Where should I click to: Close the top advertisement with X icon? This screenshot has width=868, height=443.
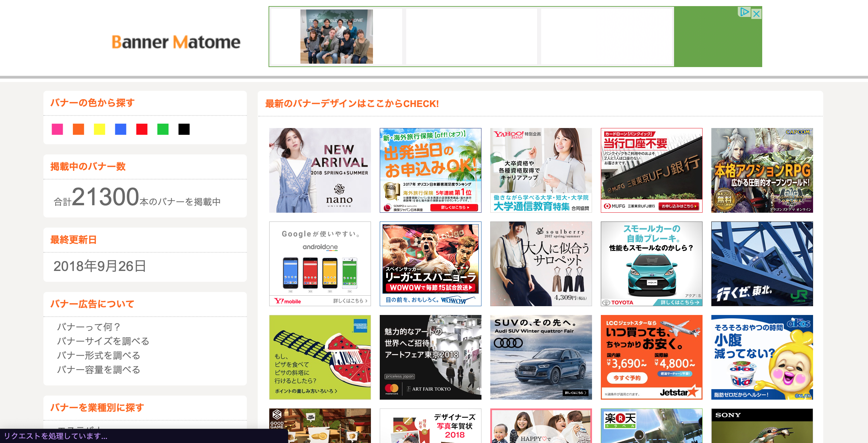[756, 14]
